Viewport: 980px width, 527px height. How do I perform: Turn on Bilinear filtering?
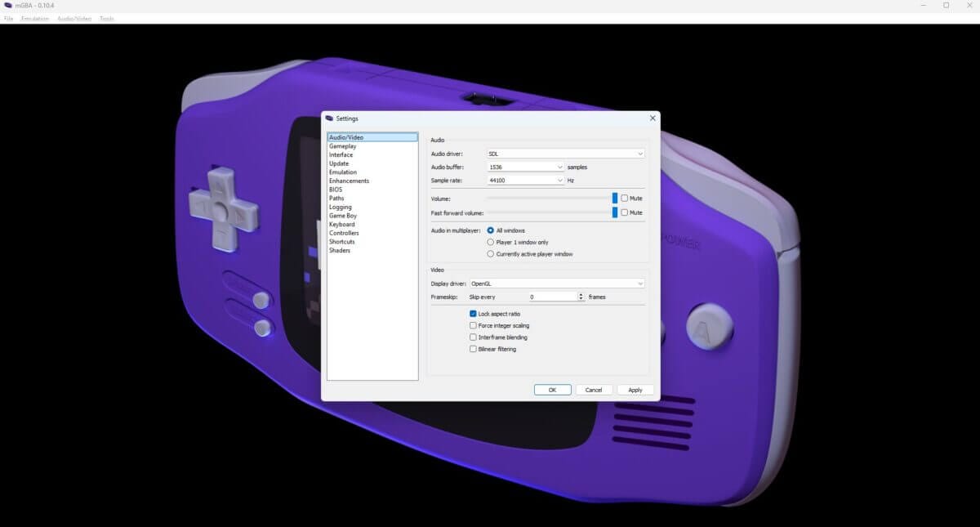pos(473,349)
